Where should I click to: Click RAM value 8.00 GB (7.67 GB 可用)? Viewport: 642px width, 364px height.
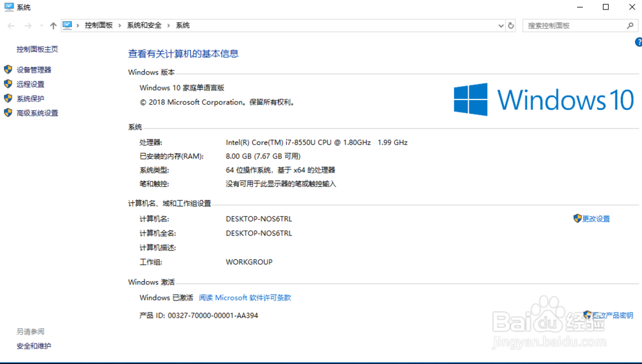coord(263,156)
